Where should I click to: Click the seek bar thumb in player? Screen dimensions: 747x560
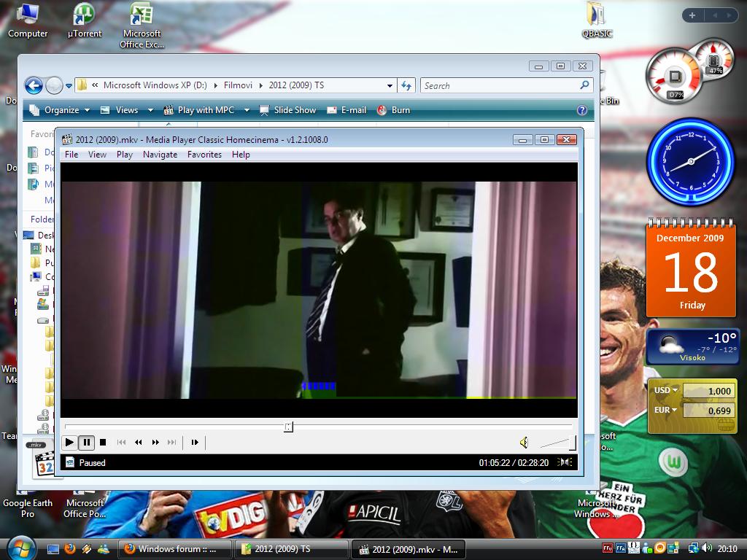click(288, 427)
